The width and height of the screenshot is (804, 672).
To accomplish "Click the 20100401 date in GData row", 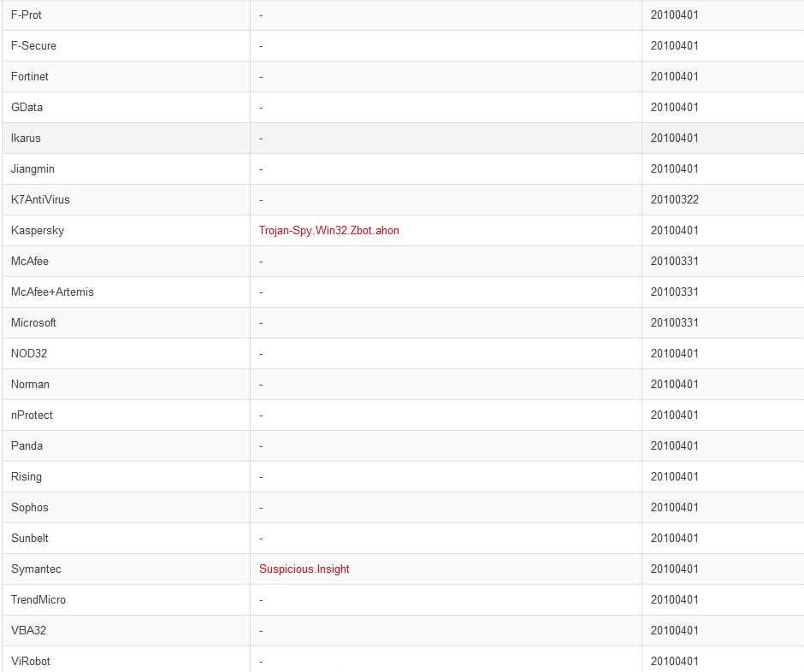I will click(x=674, y=107).
